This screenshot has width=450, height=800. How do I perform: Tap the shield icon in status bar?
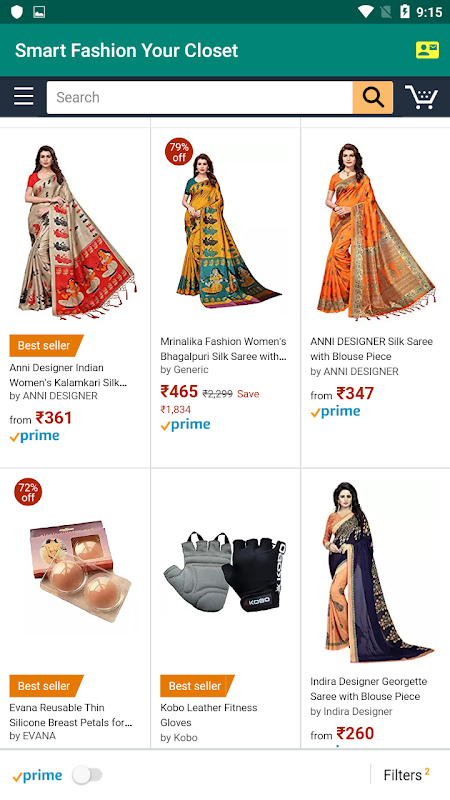tap(17, 11)
